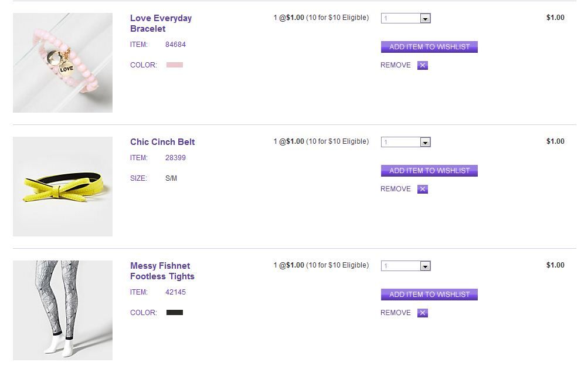Image resolution: width=588 pixels, height=372 pixels.
Task: Click the X remove icon for Love Everyday Bracelet
Action: [x=423, y=65]
